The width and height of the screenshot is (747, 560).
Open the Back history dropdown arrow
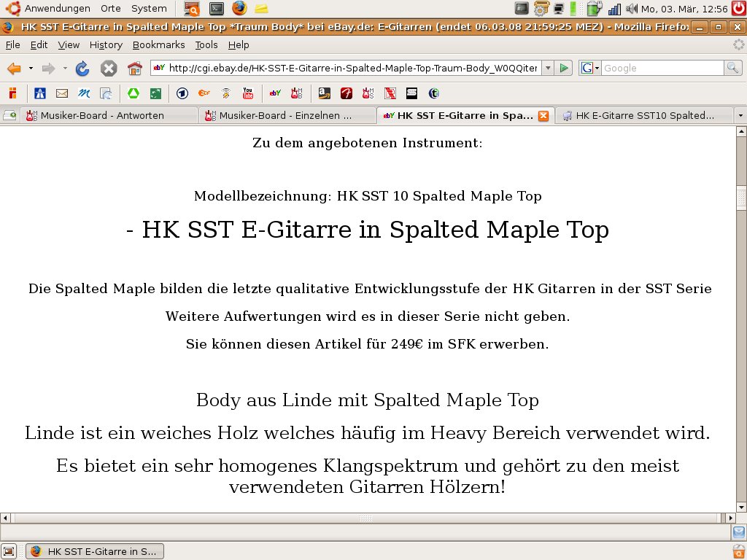pyautogui.click(x=31, y=69)
